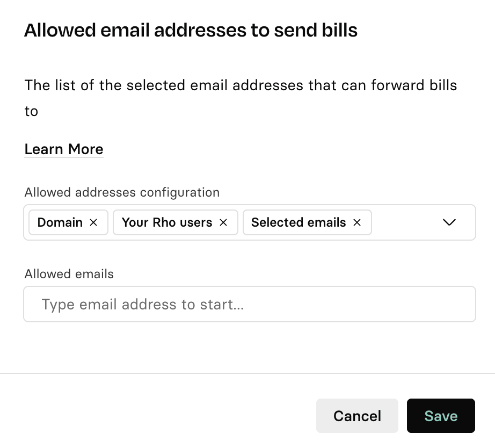Save the allowed email settings
The width and height of the screenshot is (495, 448).
[441, 416]
